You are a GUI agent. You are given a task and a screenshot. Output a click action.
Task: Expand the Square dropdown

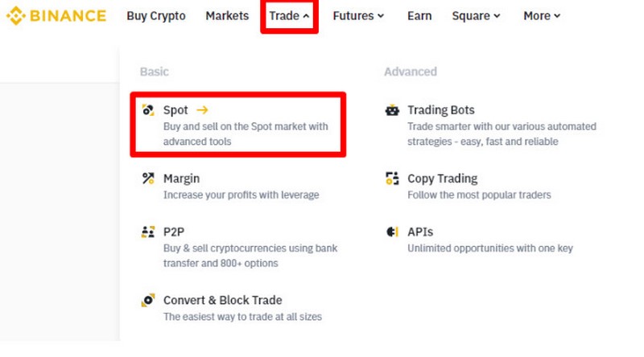(x=476, y=16)
